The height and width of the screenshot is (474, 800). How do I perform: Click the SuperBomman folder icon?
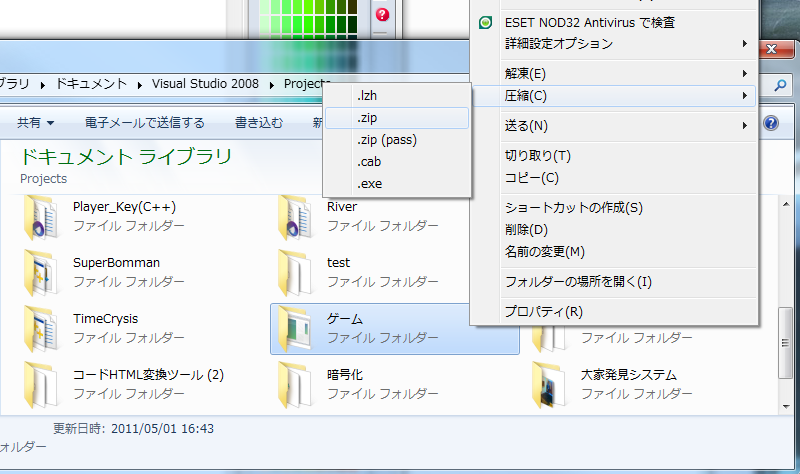pyautogui.click(x=41, y=273)
